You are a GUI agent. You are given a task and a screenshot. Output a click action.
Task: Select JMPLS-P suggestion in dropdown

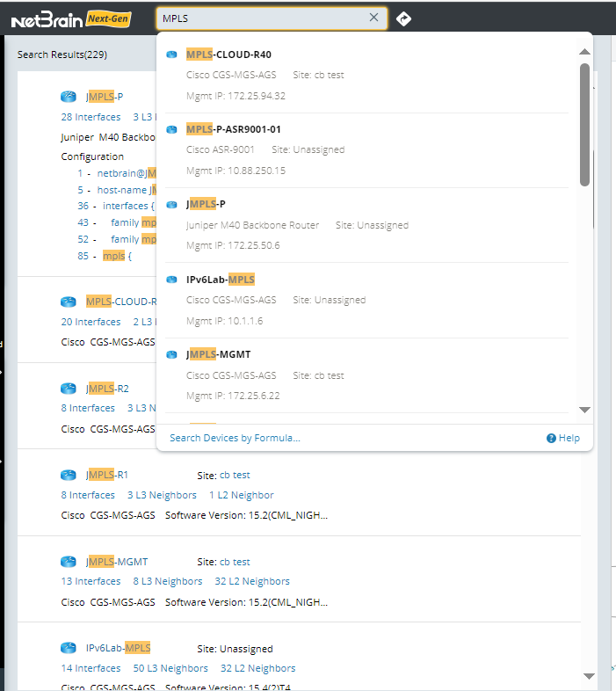click(206, 204)
